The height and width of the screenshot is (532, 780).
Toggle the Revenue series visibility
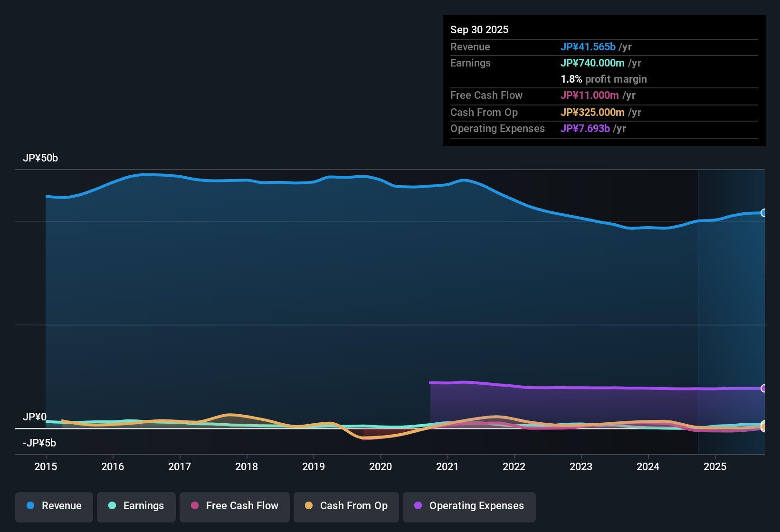tap(54, 507)
